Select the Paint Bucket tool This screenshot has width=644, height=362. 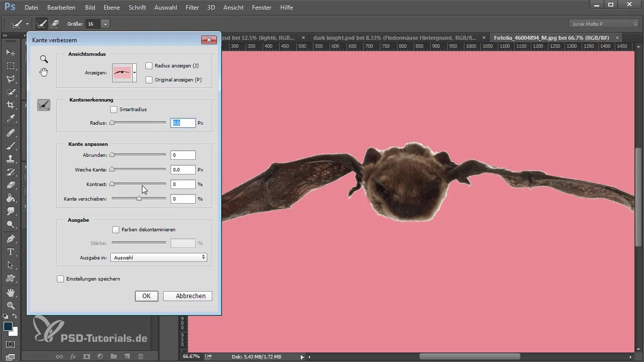pos(10,198)
